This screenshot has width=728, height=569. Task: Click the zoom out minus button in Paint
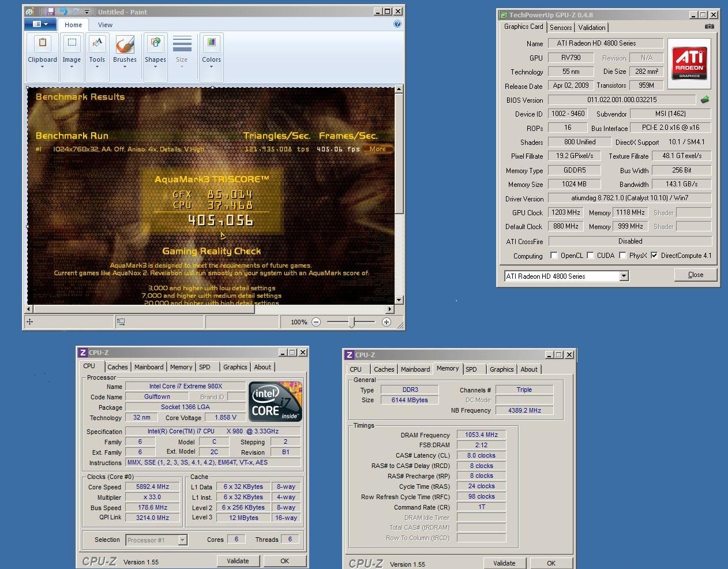point(316,322)
